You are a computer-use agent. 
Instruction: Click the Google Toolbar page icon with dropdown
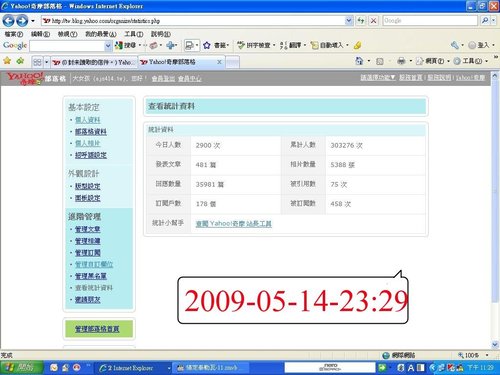(x=191, y=45)
